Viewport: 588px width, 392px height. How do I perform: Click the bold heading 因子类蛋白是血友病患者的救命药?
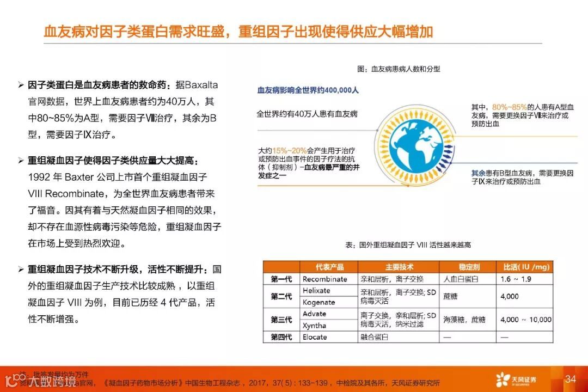tap(97, 85)
